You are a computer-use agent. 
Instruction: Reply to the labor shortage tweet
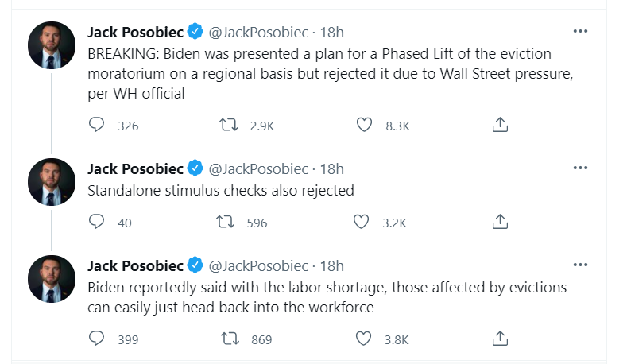coord(97,339)
